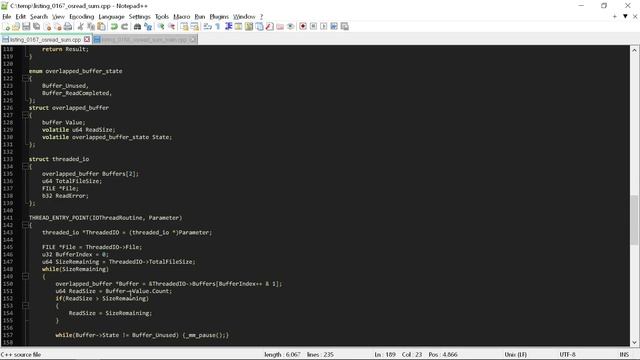The width and height of the screenshot is (640, 360).
Task: Collapse struct overlapped_buffer fold at line 127
Action: tap(25, 115)
